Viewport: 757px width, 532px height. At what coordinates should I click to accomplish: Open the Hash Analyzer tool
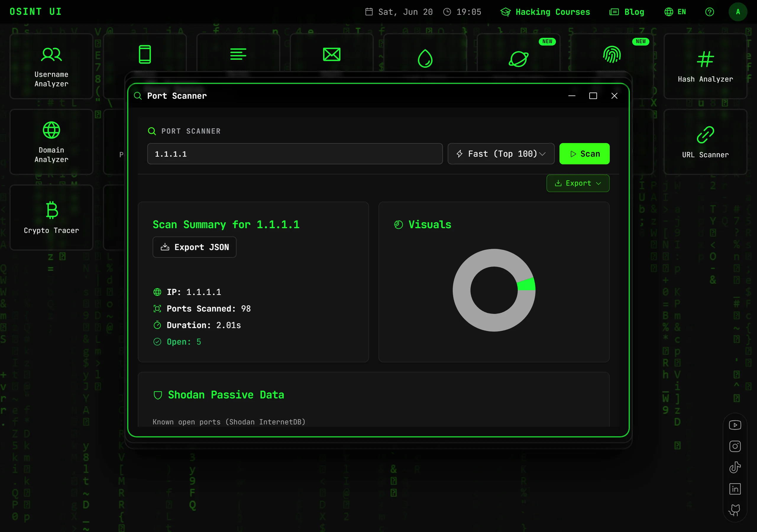[705, 66]
